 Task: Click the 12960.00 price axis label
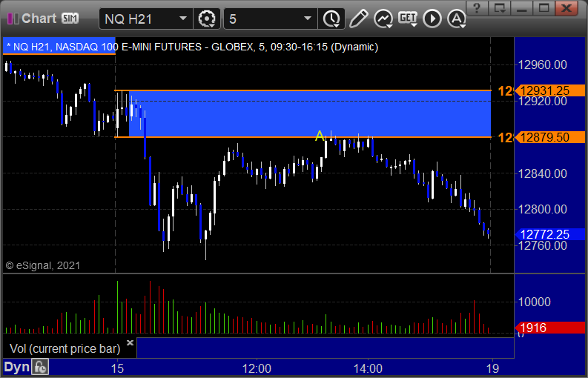(542, 65)
